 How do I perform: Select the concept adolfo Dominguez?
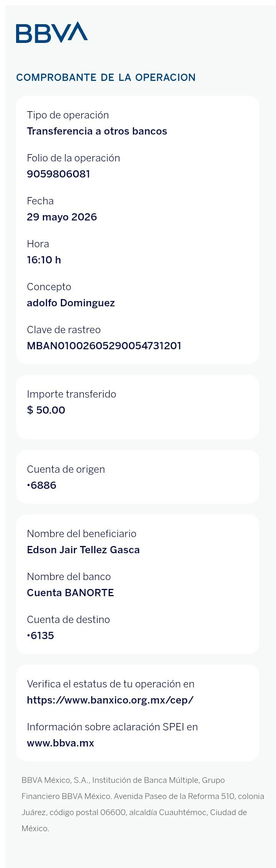pyautogui.click(x=71, y=303)
